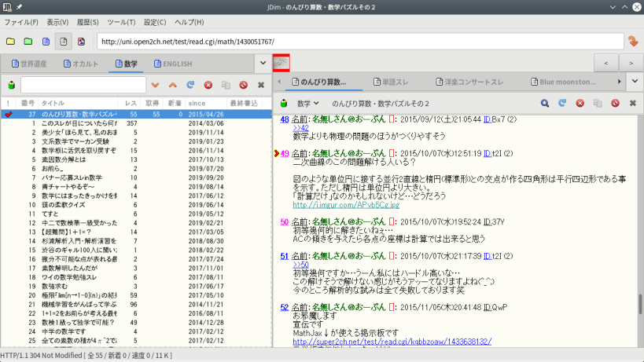
Task: Expand the thread tabs dropdown chevron
Action: [635, 81]
